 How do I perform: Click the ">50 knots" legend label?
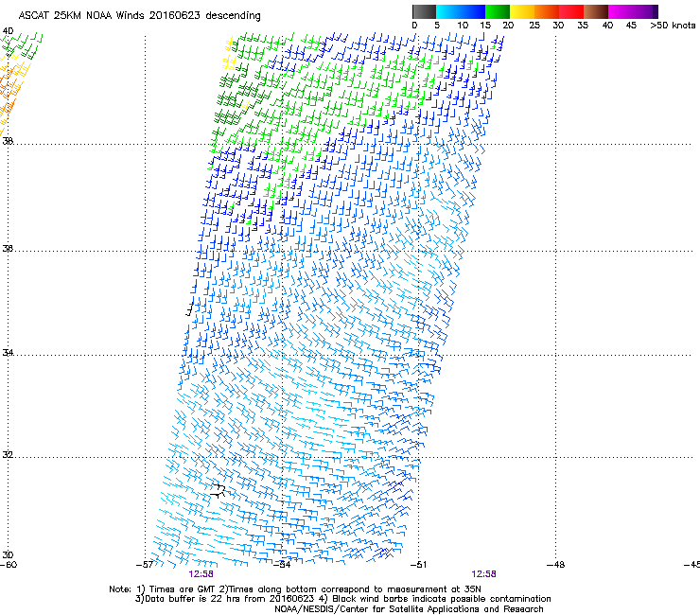(x=673, y=26)
